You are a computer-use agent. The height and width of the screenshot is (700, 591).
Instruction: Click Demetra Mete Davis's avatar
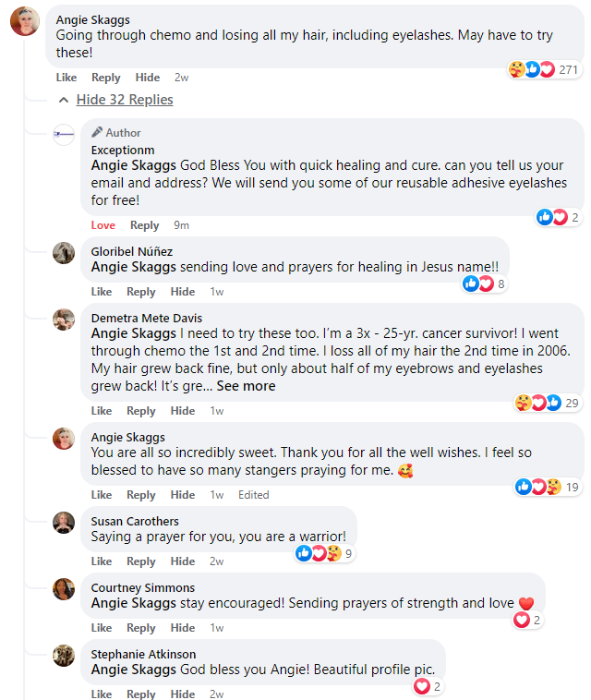(x=64, y=320)
